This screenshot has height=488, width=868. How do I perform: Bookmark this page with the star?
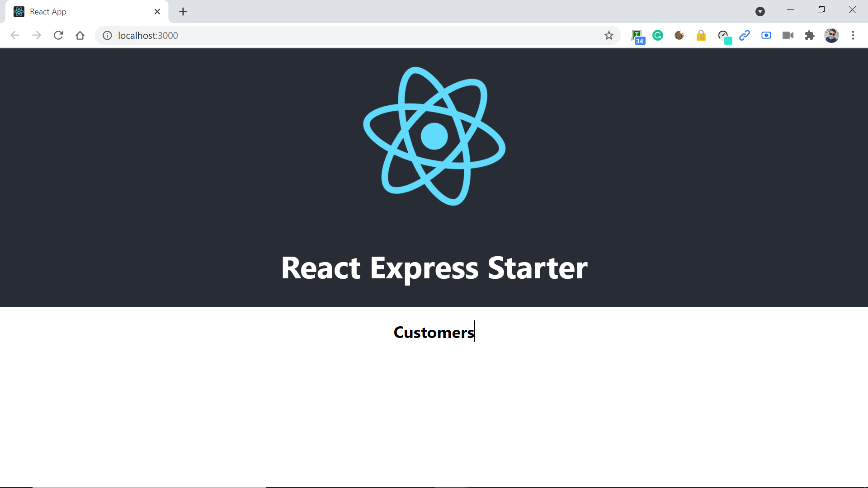click(609, 35)
